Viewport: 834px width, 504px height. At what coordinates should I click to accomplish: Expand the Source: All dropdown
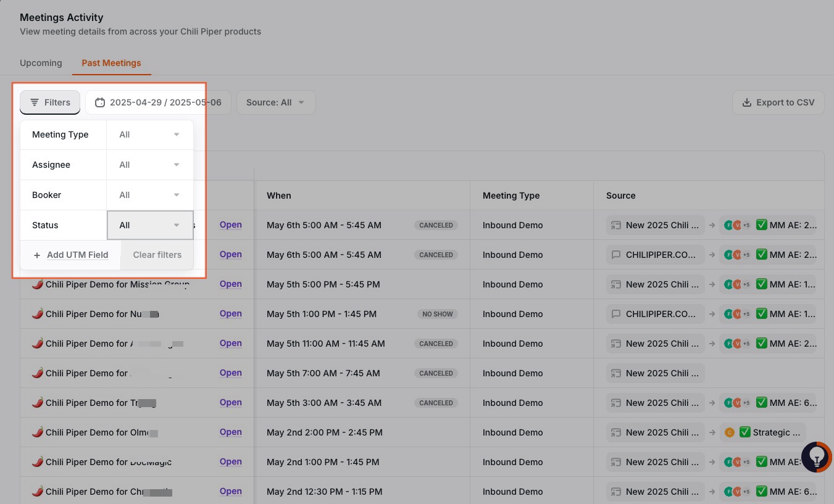pos(275,102)
